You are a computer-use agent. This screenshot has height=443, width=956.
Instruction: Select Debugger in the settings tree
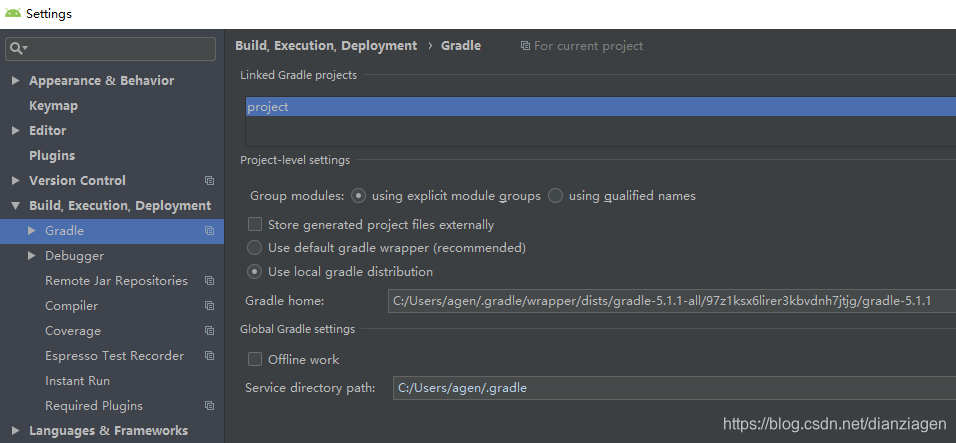74,256
